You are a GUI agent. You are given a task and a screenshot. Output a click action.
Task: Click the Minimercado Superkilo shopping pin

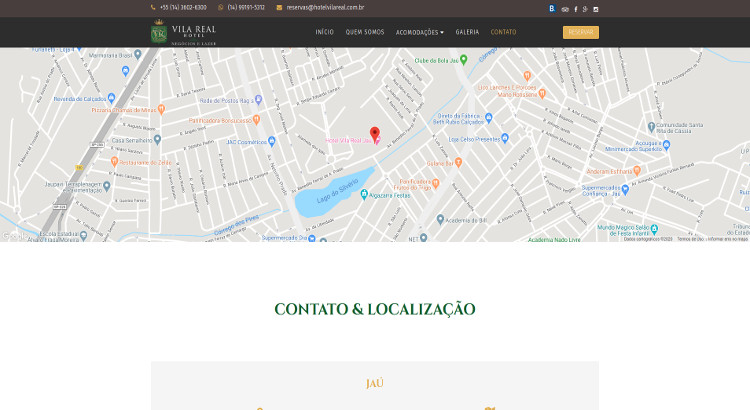coord(667,145)
